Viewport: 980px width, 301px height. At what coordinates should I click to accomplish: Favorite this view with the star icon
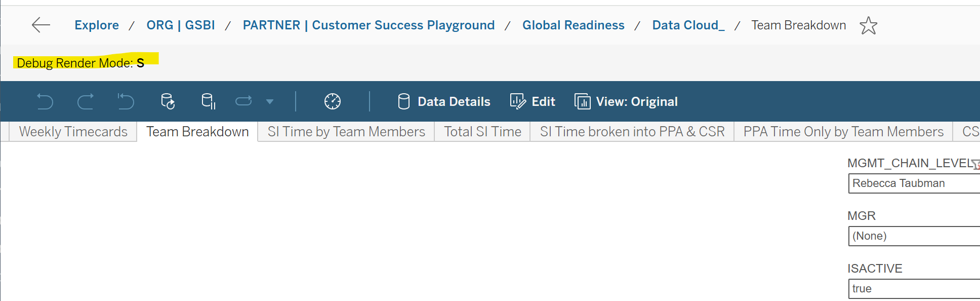[x=868, y=25]
